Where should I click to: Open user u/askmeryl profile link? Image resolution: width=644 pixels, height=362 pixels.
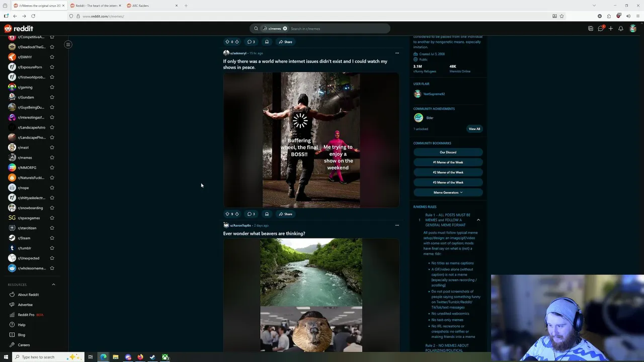[238, 53]
